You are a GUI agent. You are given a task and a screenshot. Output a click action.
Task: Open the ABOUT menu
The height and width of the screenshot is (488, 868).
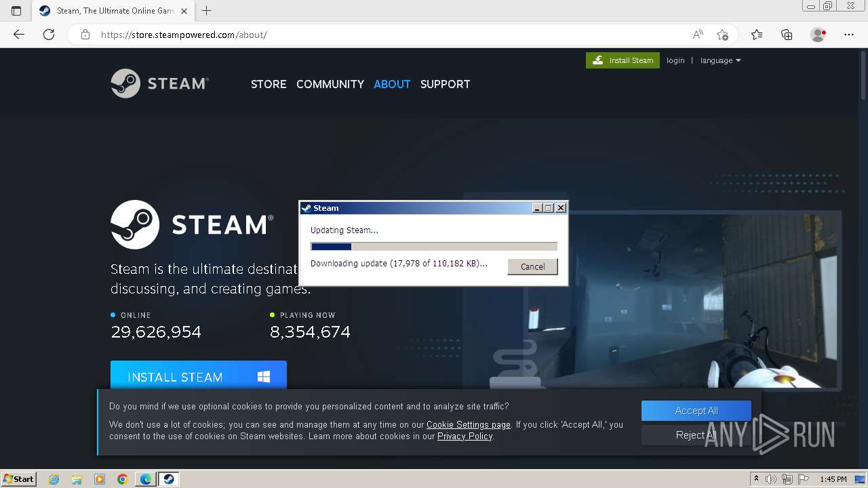click(x=392, y=84)
